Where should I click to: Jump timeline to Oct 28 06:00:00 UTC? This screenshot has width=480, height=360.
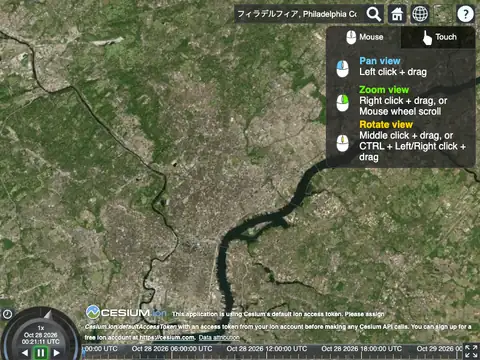click(172, 349)
